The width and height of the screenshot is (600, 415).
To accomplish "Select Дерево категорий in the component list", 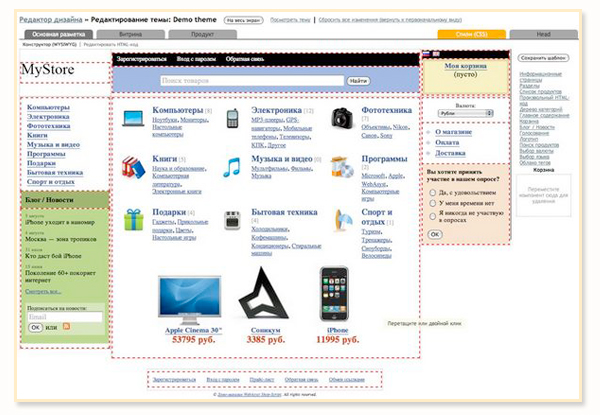I will (x=541, y=109).
